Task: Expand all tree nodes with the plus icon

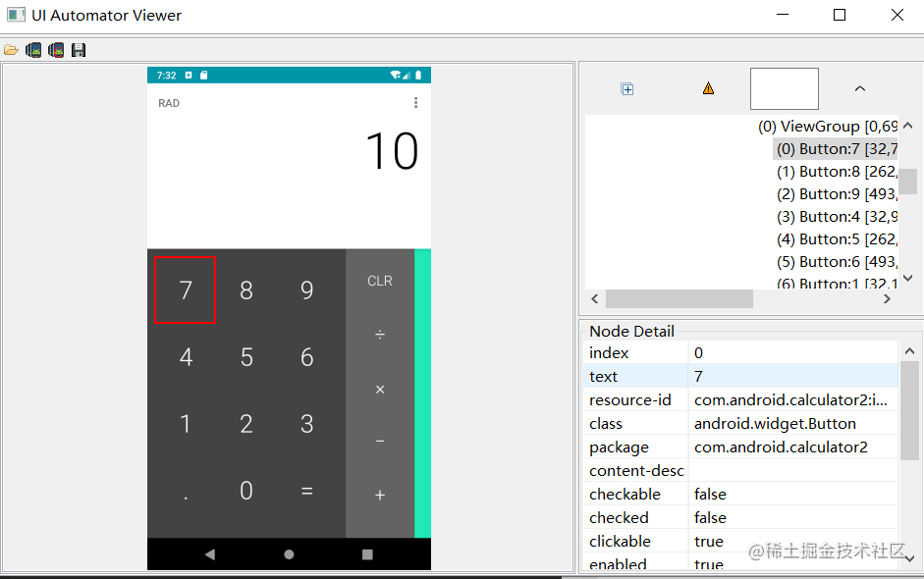Action: tap(627, 89)
